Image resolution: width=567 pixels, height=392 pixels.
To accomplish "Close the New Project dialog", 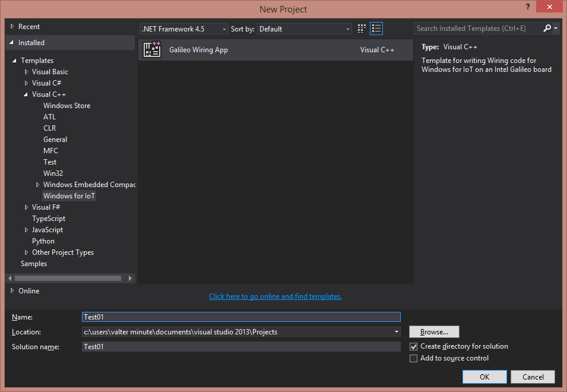I will (549, 7).
